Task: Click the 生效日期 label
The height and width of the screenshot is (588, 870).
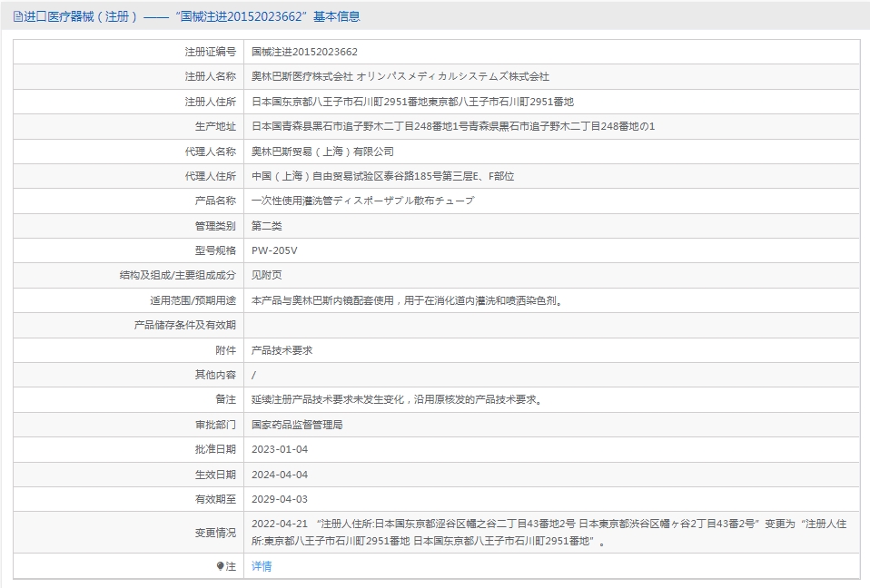Action: [x=215, y=475]
